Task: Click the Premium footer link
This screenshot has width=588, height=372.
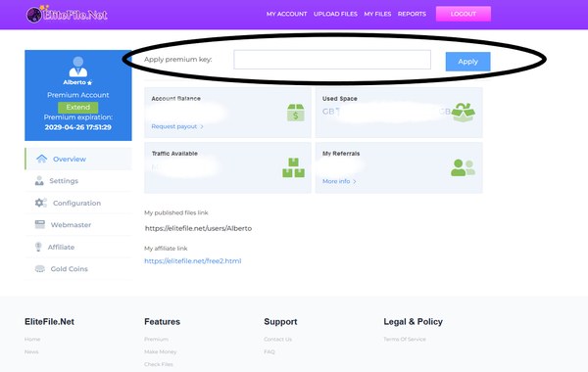Action: [x=156, y=339]
